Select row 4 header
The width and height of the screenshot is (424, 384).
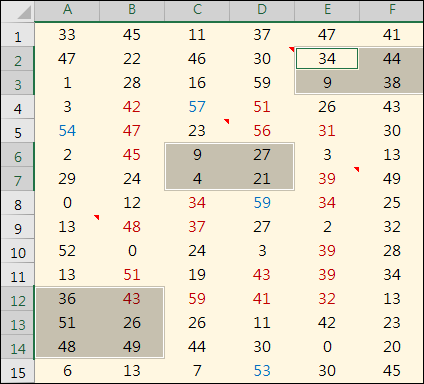click(18, 107)
